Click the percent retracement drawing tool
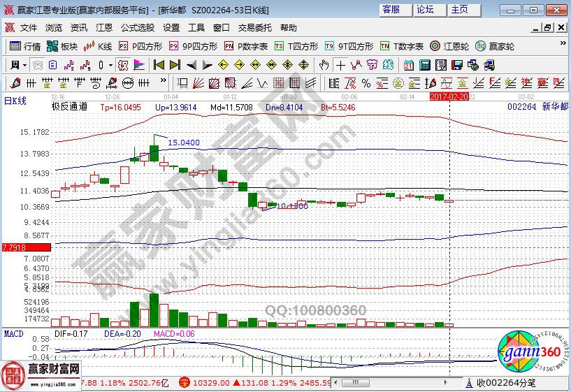 (x=366, y=83)
